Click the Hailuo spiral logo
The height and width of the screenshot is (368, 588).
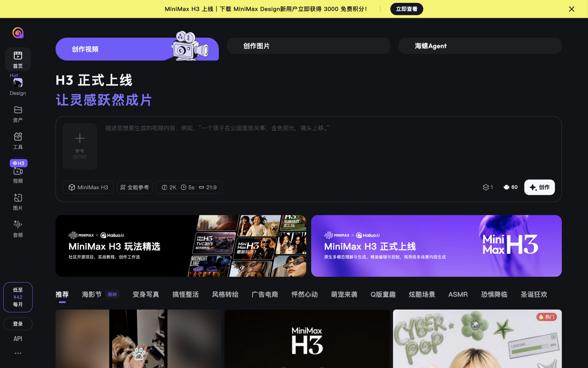point(18,33)
